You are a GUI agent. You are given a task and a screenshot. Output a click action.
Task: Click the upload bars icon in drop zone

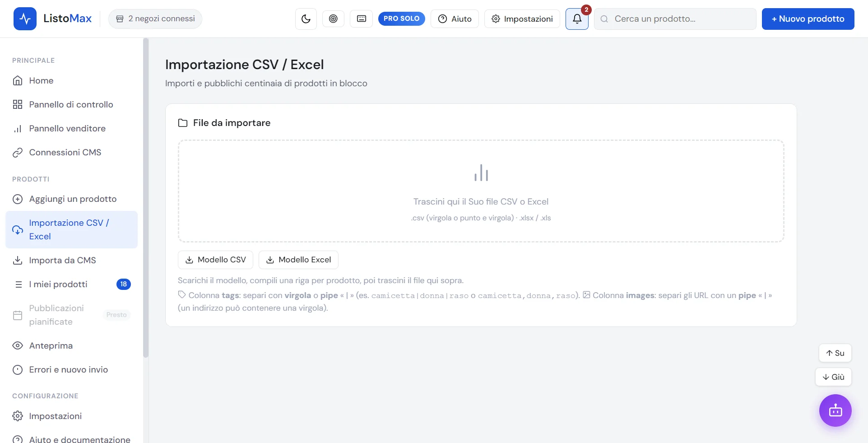click(x=481, y=173)
